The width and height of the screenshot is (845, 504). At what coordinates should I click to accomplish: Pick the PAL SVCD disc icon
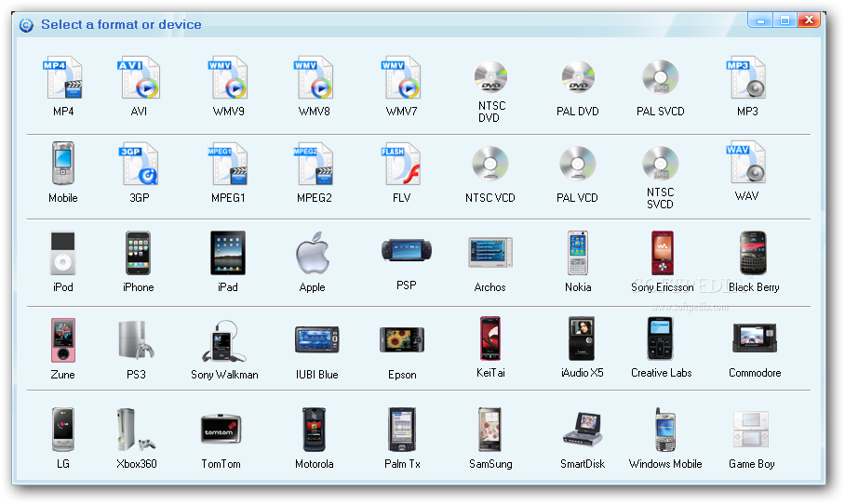click(x=661, y=77)
